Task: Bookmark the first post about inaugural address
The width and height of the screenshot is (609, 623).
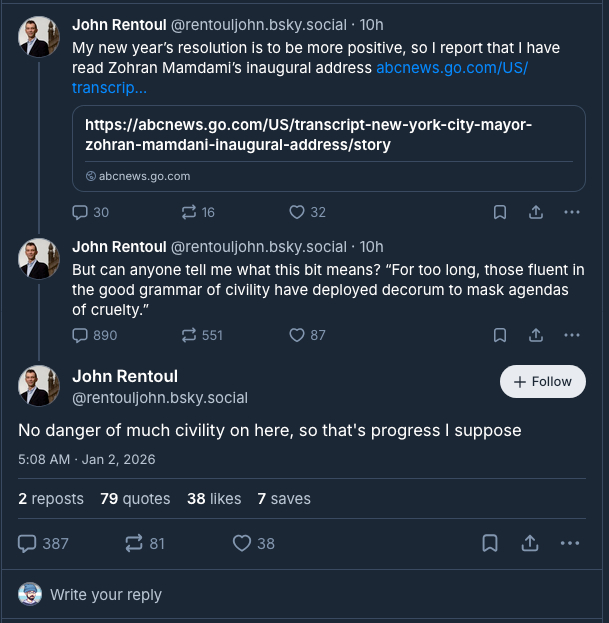Action: pos(499,212)
